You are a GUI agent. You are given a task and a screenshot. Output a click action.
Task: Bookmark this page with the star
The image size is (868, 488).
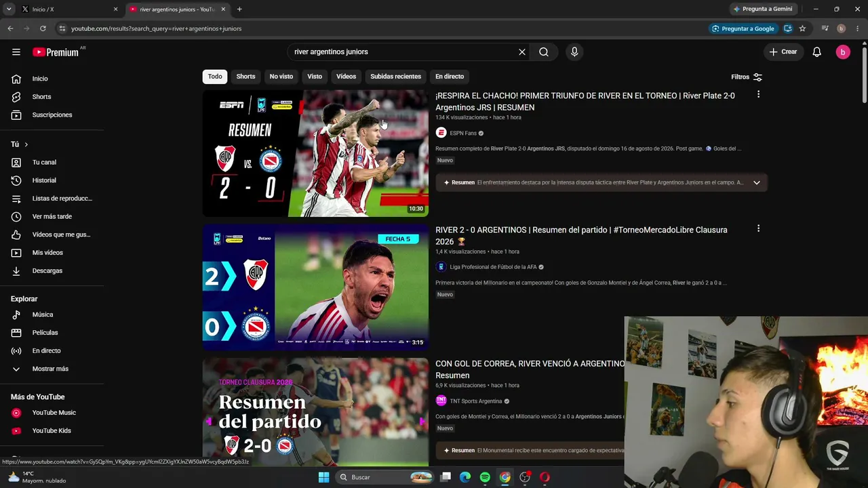pyautogui.click(x=802, y=28)
